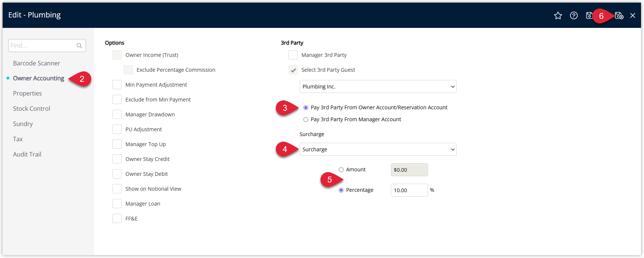This screenshot has width=644, height=258.
Task: Enable Owner Stay Credit checkbox
Action: pos(117,159)
